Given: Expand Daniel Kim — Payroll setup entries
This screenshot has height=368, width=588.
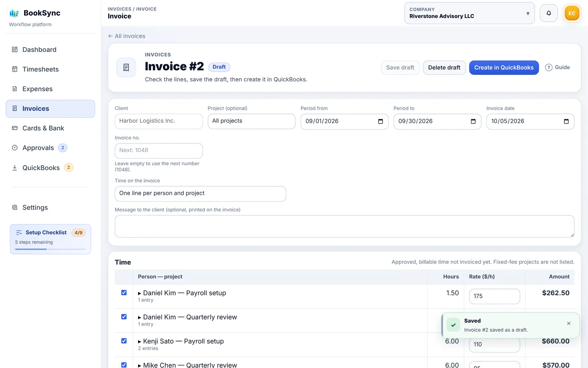Looking at the screenshot, I should [x=140, y=293].
